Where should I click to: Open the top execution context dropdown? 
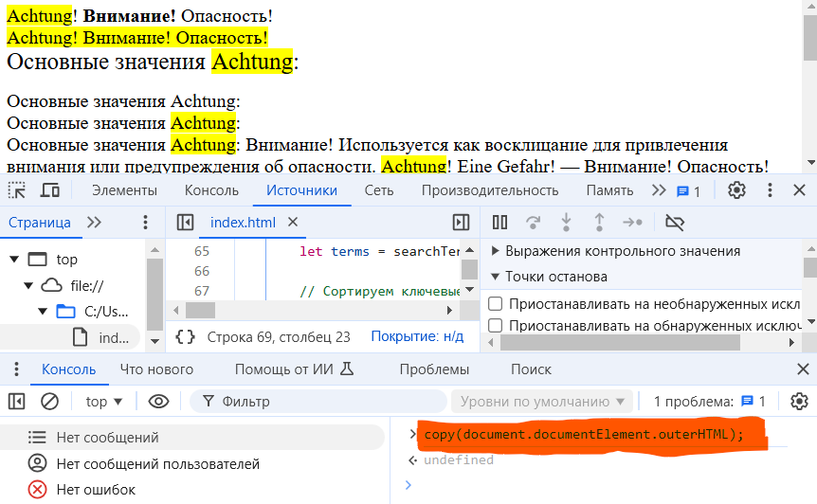pos(103,402)
